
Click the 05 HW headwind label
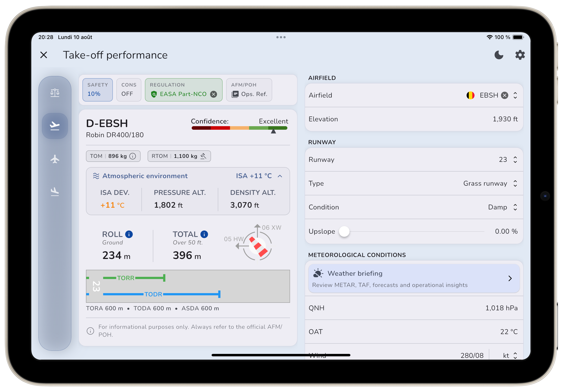[x=234, y=239]
